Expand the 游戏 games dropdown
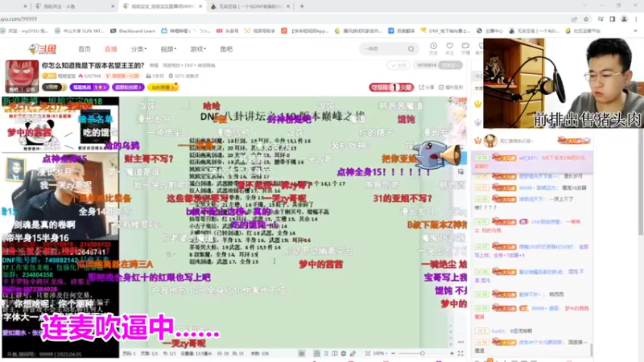The image size is (644, 362). tap(197, 49)
